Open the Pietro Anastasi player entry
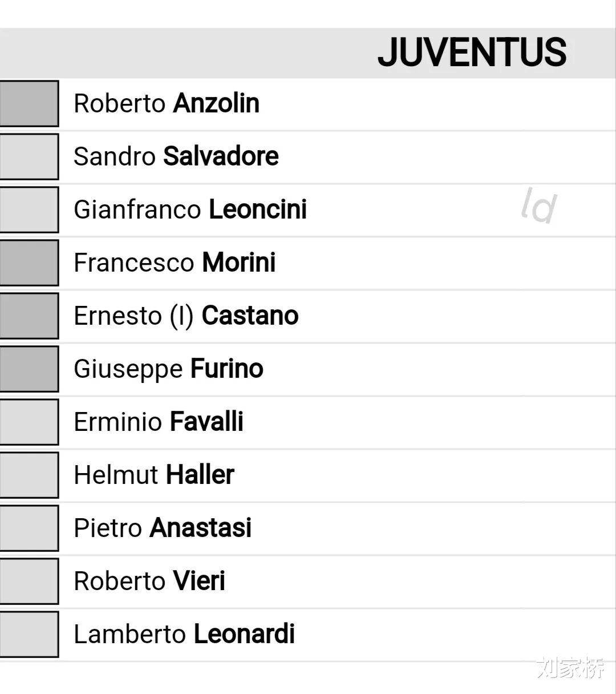616x694 pixels. point(163,528)
